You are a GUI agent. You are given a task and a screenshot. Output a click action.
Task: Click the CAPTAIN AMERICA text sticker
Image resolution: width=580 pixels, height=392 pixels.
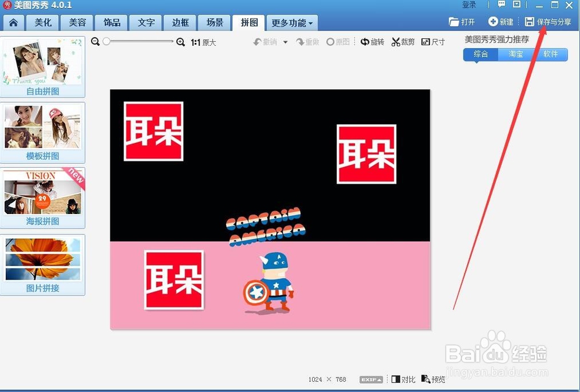266,227
